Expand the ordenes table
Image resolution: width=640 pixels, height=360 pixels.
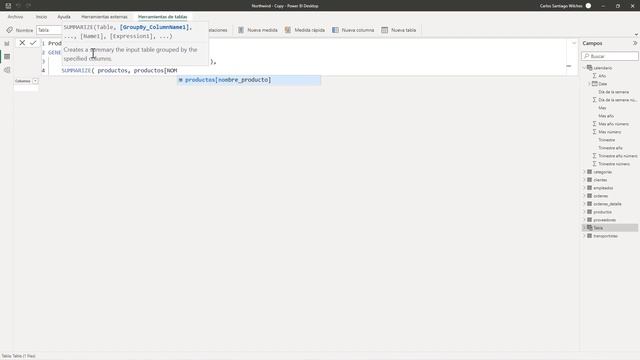coord(584,196)
